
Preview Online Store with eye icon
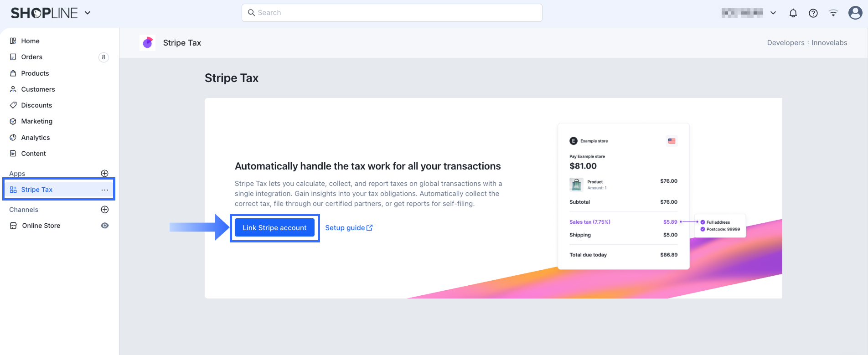point(105,226)
